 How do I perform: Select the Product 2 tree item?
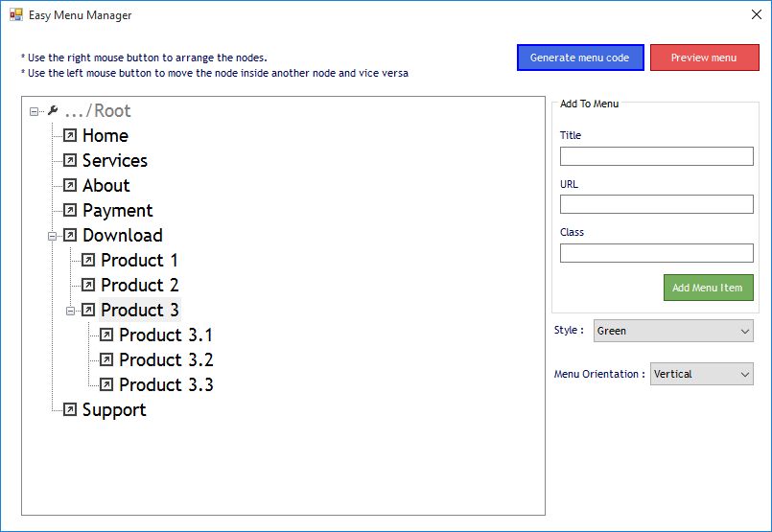coord(139,286)
